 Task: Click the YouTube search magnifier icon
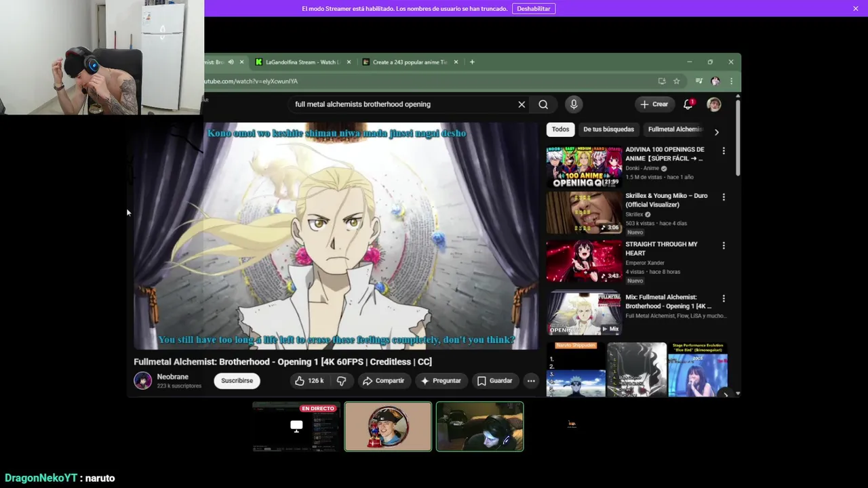coord(543,104)
